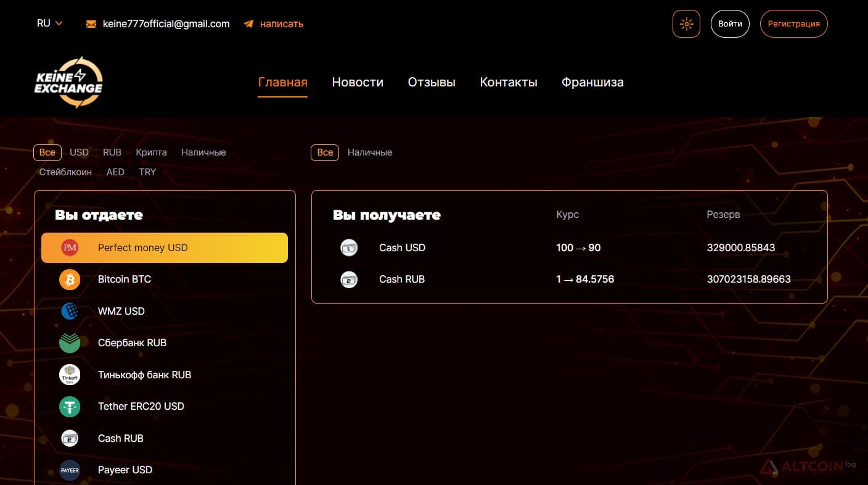Select the Cash USD label in receive list
This screenshot has width=868, height=485.
(403, 247)
